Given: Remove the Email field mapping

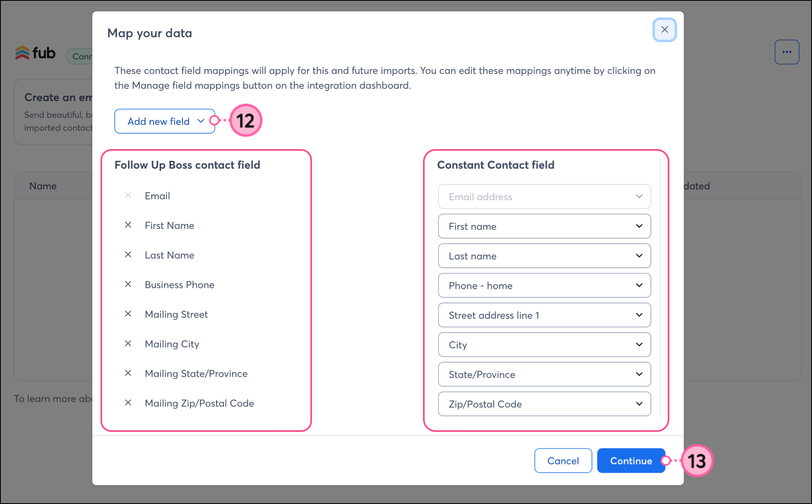Looking at the screenshot, I should coord(128,195).
